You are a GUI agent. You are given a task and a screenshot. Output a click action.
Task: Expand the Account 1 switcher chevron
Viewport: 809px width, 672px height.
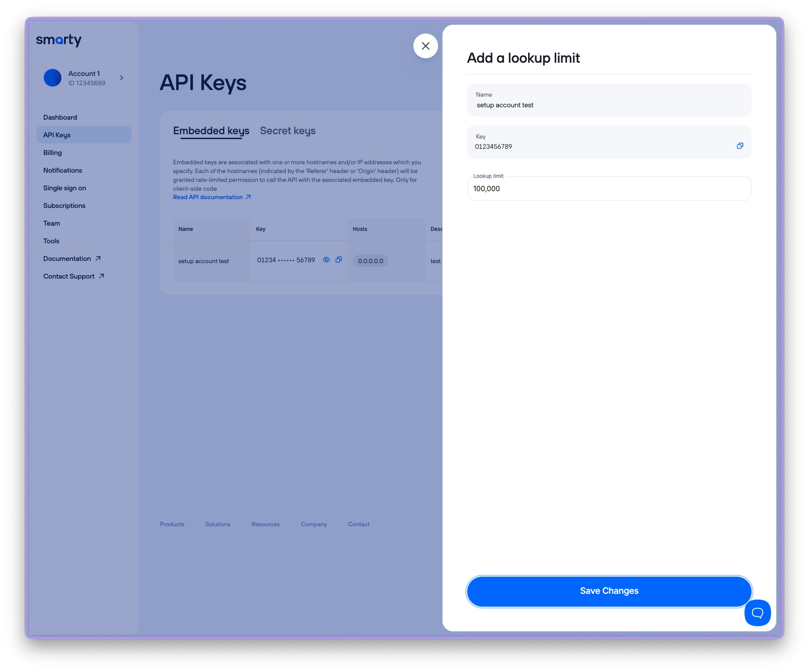point(121,78)
